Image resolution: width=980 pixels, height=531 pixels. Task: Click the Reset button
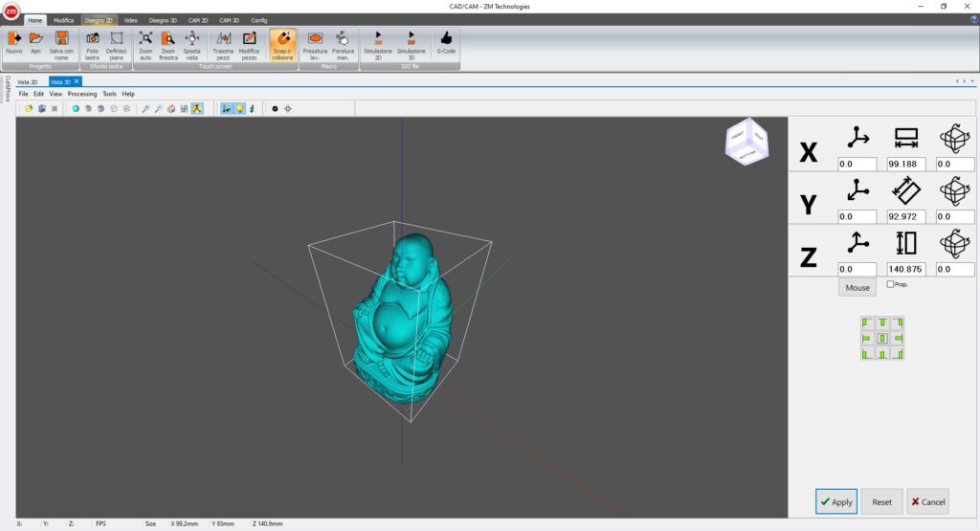(x=881, y=501)
